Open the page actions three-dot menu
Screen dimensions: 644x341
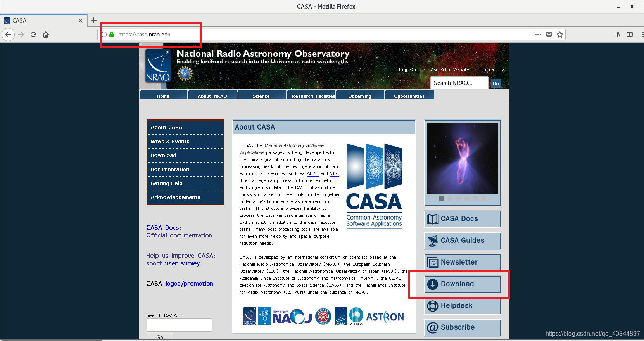pos(538,35)
